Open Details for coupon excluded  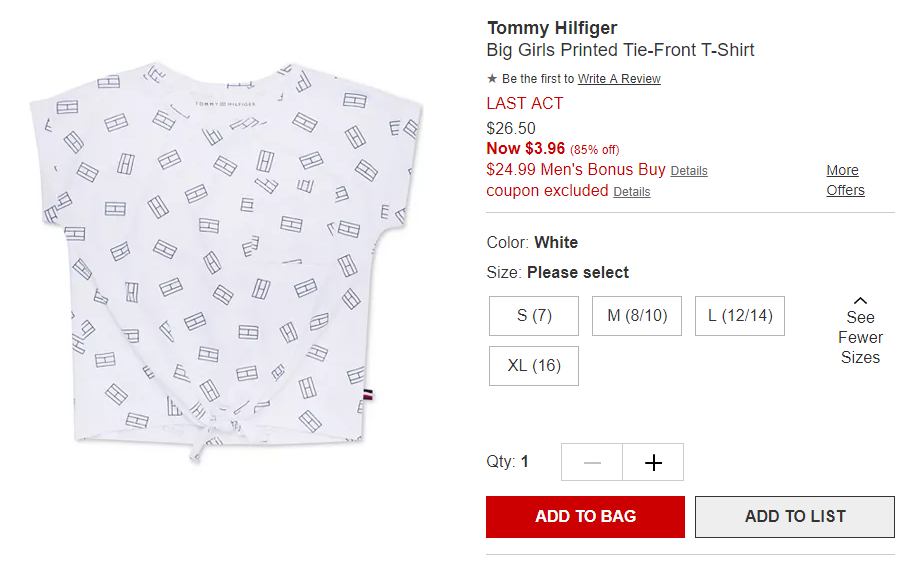tap(632, 192)
